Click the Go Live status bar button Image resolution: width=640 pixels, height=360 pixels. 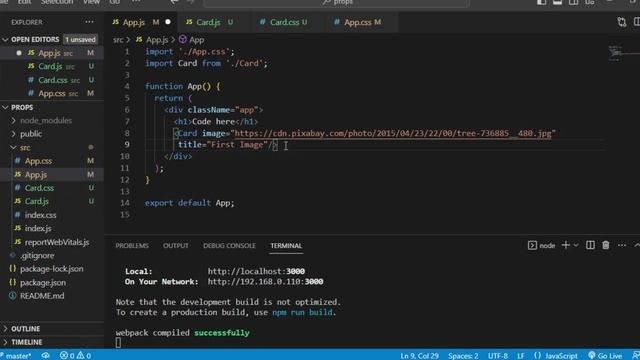pos(605,356)
